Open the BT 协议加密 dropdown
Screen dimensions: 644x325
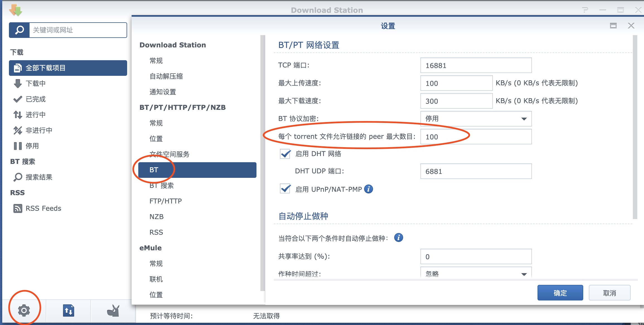tap(476, 119)
